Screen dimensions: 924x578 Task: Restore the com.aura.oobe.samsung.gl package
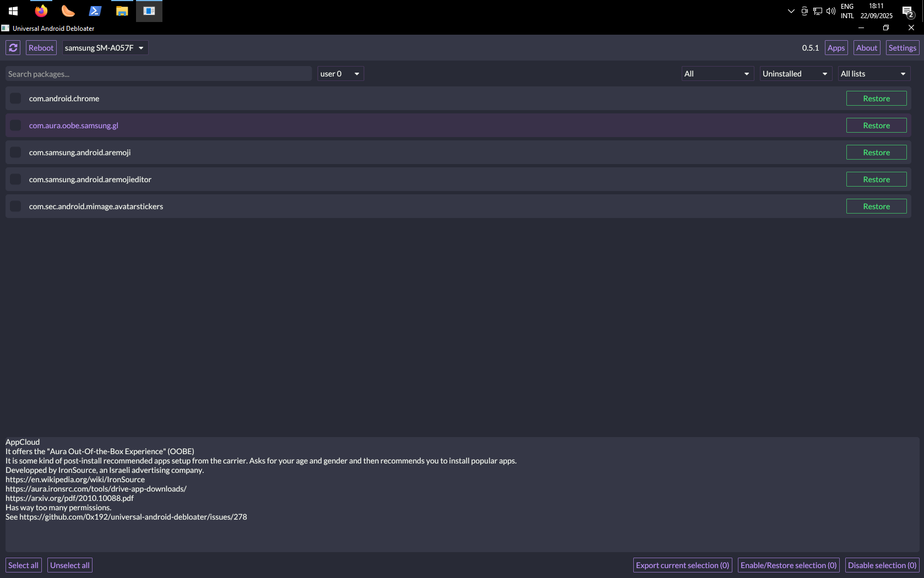[x=876, y=126]
